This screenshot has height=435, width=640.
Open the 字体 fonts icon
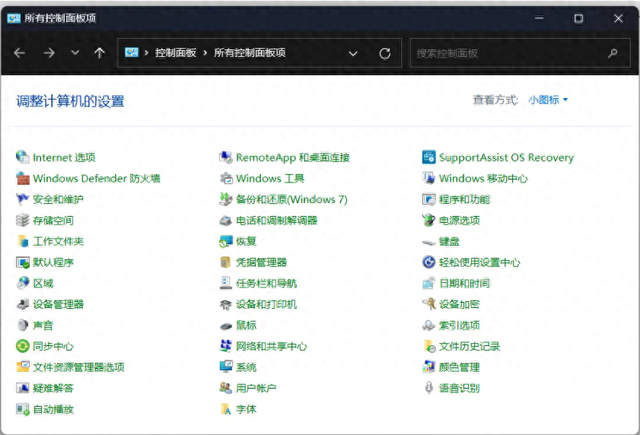point(226,409)
